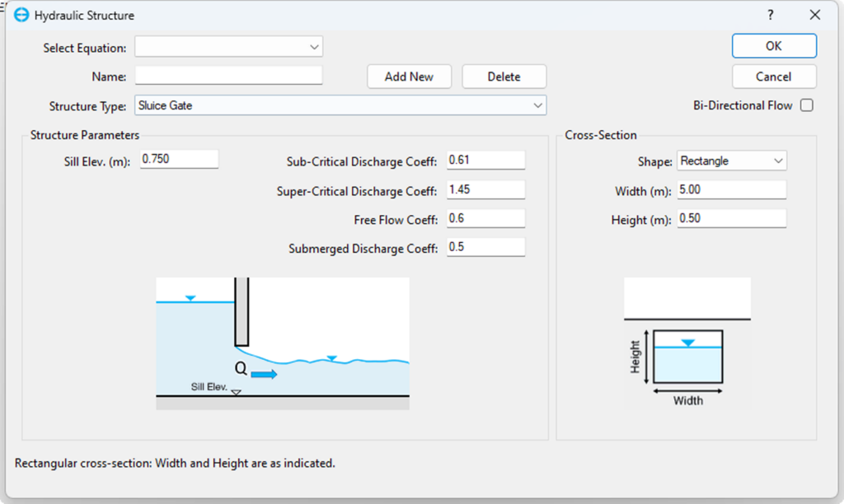Click the question mark help button
This screenshot has height=504, width=844.
[x=771, y=15]
